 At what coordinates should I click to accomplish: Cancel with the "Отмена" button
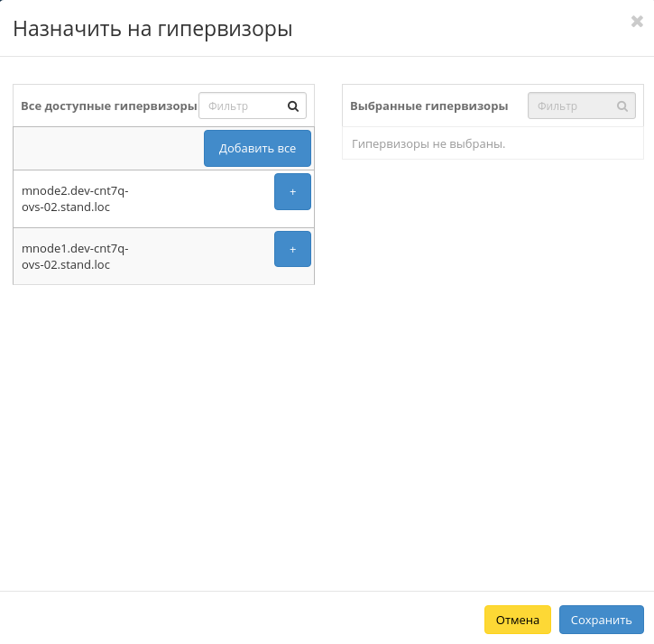coord(517,620)
